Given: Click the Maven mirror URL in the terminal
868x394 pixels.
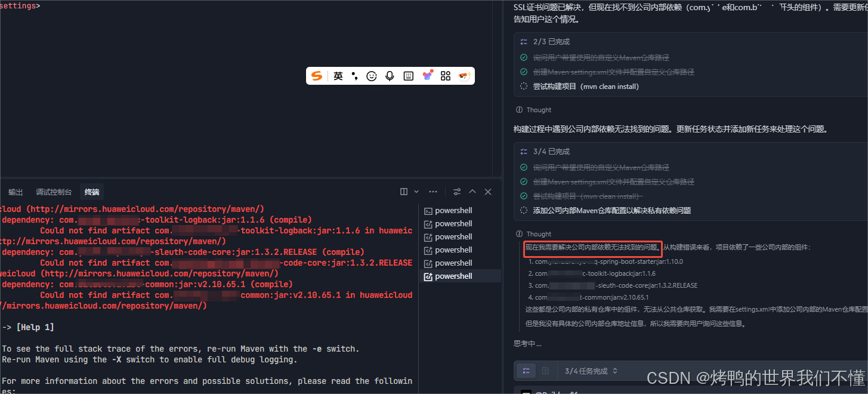Looking at the screenshot, I should [146, 210].
